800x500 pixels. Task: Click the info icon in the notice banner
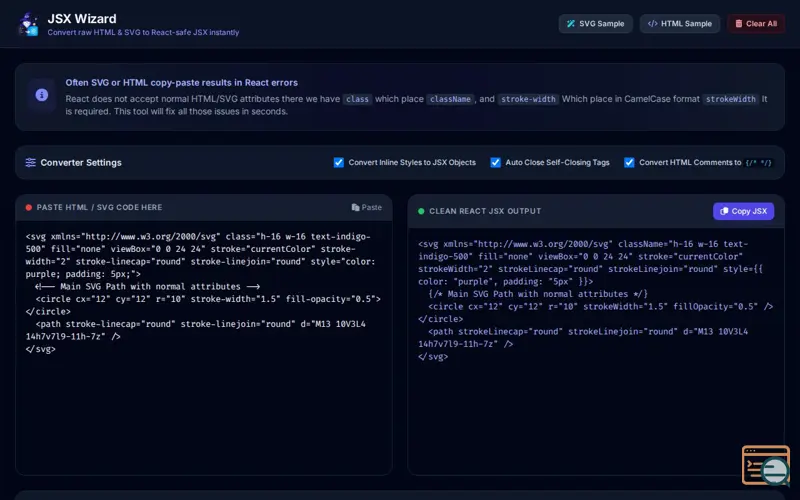42,95
